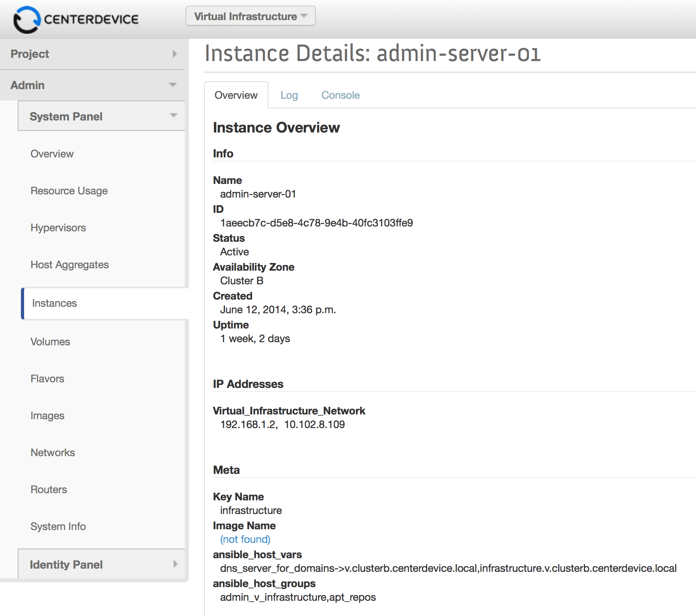
Task: Go to Overview in the System Panel
Action: 52,154
